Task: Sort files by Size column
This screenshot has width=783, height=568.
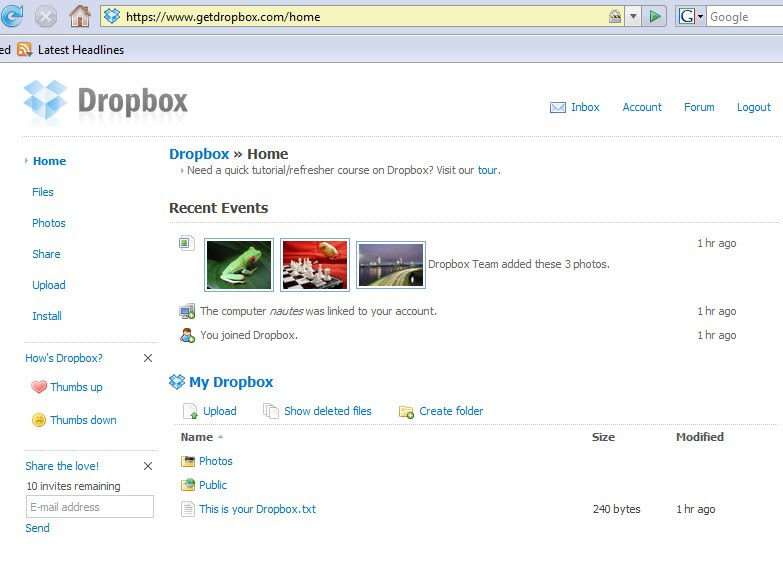Action: 603,437
